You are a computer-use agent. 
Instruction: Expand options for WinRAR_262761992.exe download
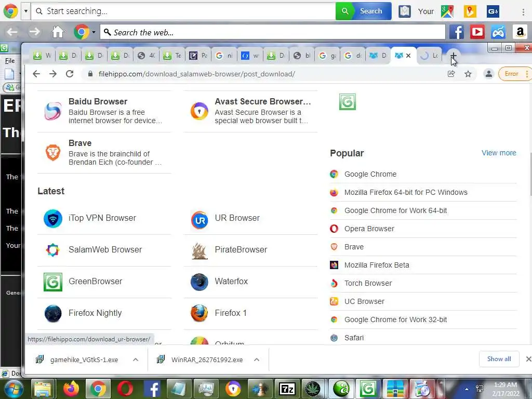point(257,360)
